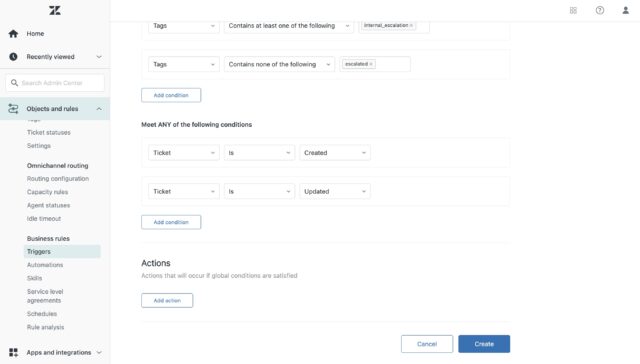Open the first Tags field dropdown
Screen dimensions: 640x364
coord(184,26)
